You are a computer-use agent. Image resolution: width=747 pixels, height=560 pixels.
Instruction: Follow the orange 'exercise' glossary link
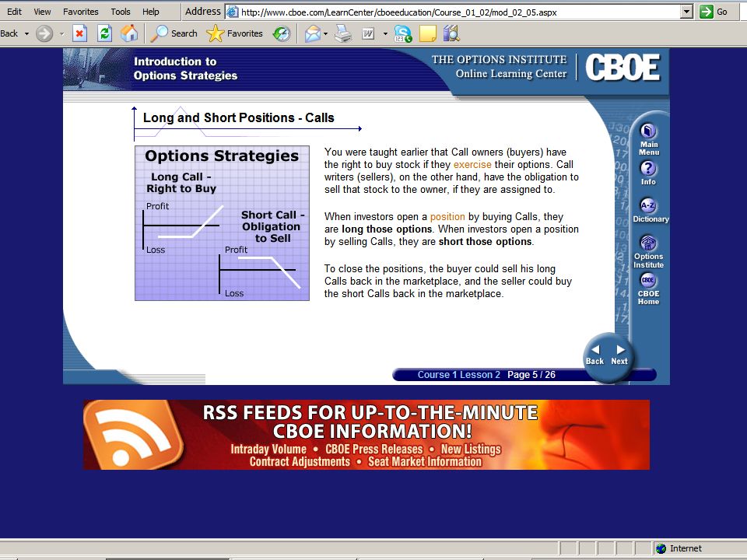pos(472,164)
